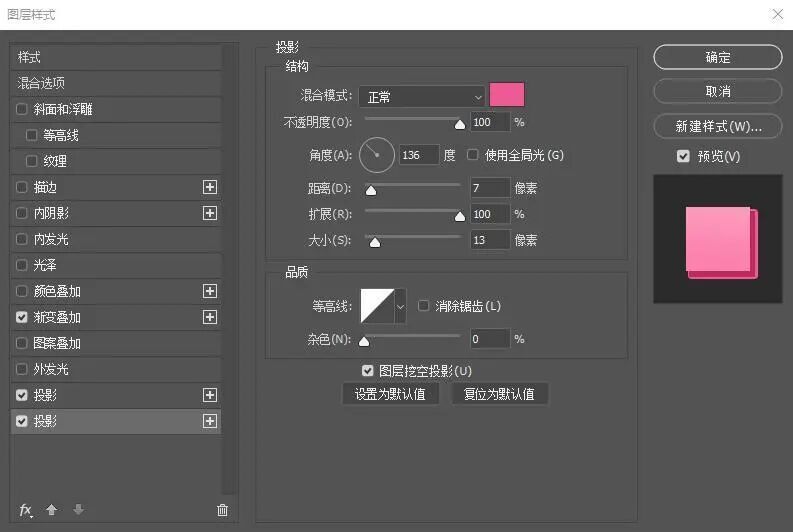Click the 扩展 value field showing 100
793x532 pixels.
[x=490, y=214]
